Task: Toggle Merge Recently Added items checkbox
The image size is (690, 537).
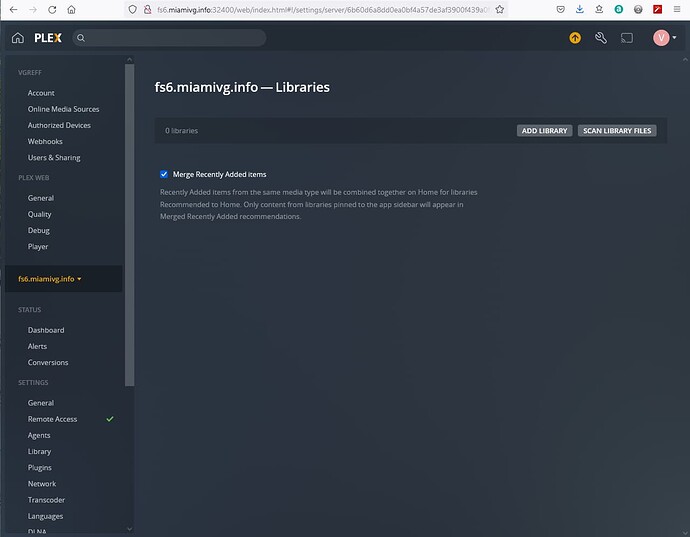Action: coord(164,174)
